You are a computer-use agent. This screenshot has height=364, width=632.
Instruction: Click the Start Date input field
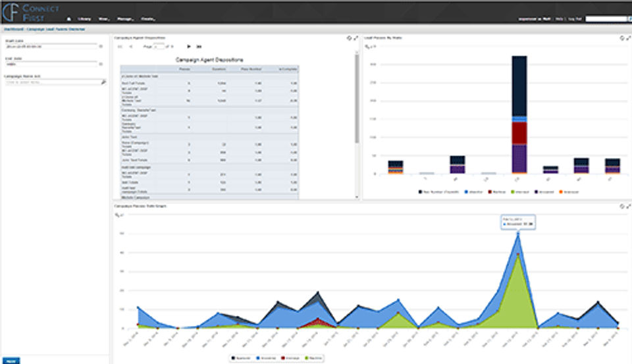[51, 46]
